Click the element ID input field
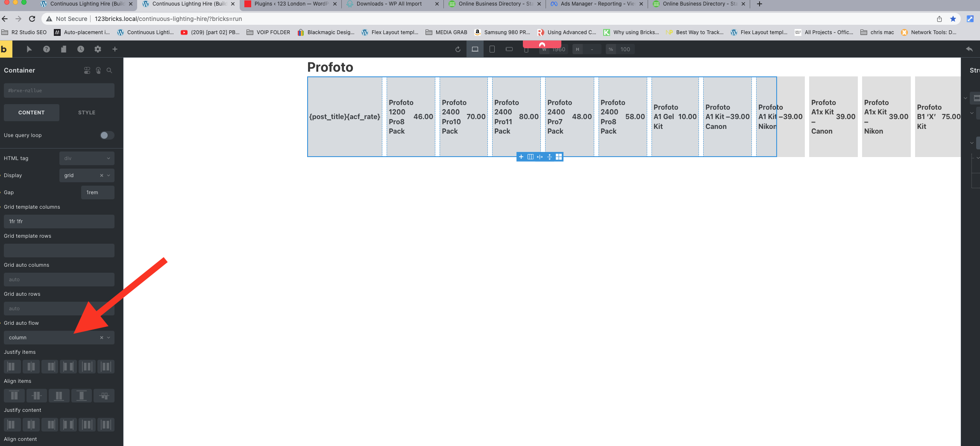The height and width of the screenshot is (446, 980). pos(59,90)
